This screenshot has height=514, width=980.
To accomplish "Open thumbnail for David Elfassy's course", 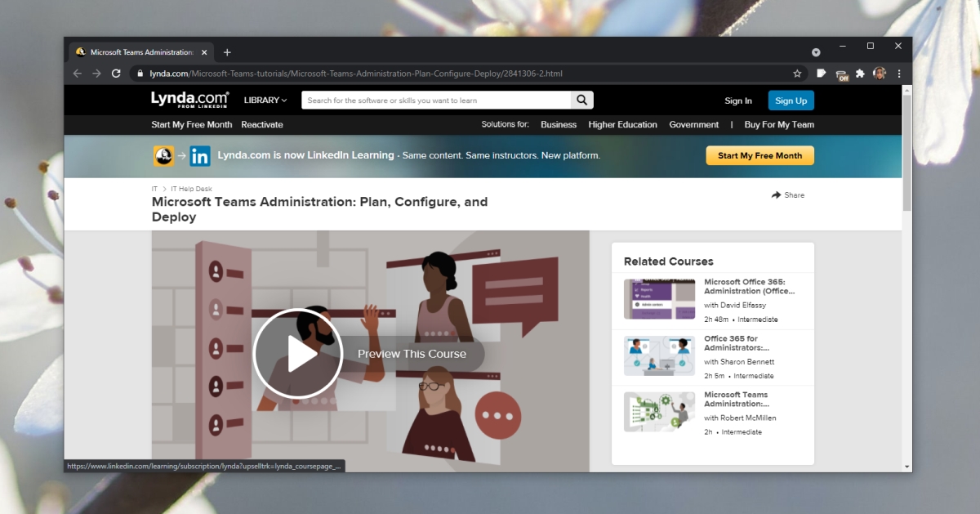I will click(660, 299).
